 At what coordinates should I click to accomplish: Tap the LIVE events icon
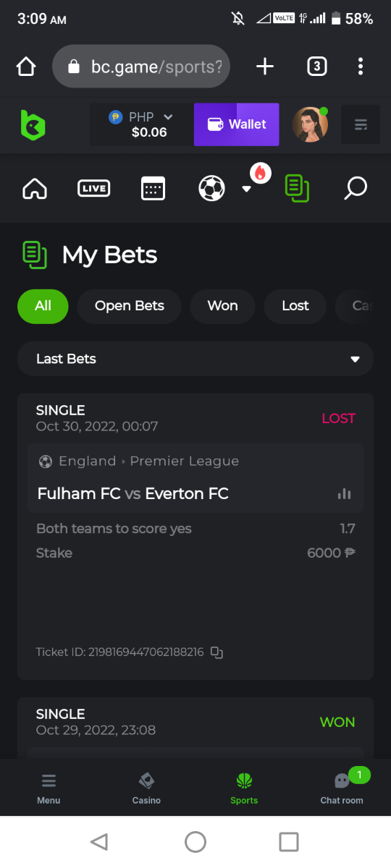(93, 189)
